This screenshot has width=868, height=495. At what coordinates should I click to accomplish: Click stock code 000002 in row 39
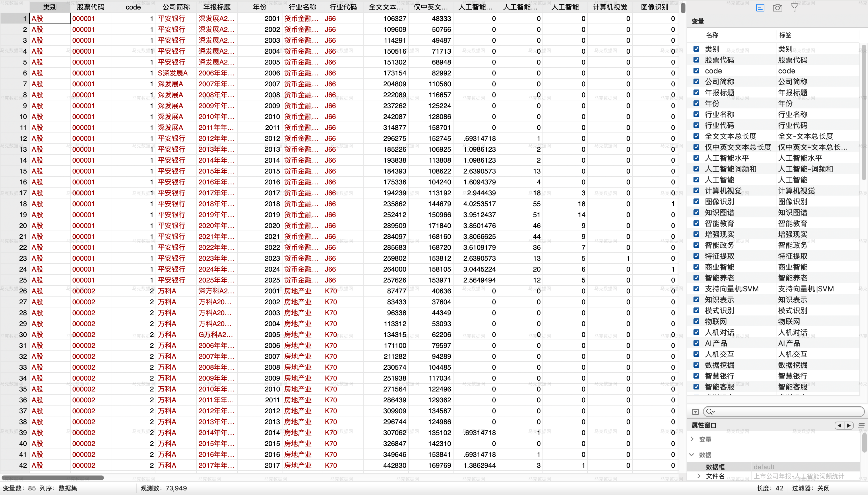(x=90, y=432)
